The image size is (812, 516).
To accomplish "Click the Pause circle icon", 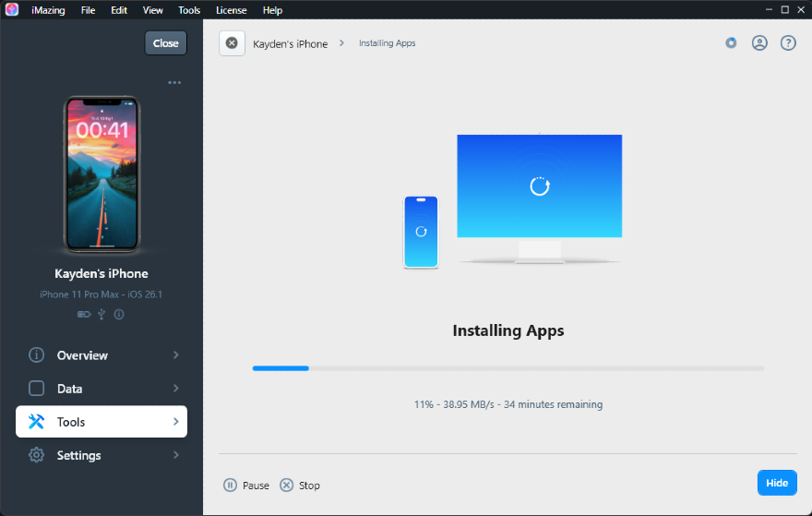I will point(230,485).
